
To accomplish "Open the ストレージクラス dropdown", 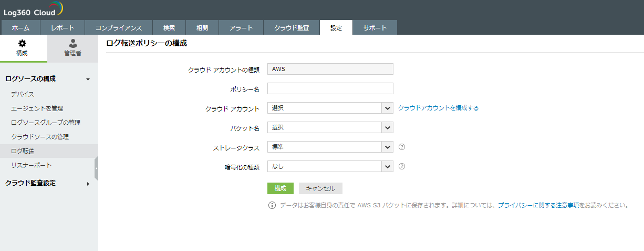I will pos(330,147).
